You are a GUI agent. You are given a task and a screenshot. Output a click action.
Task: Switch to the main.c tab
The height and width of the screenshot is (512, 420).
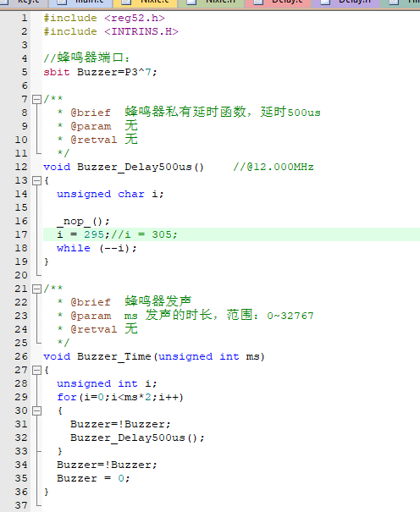tap(80, 3)
